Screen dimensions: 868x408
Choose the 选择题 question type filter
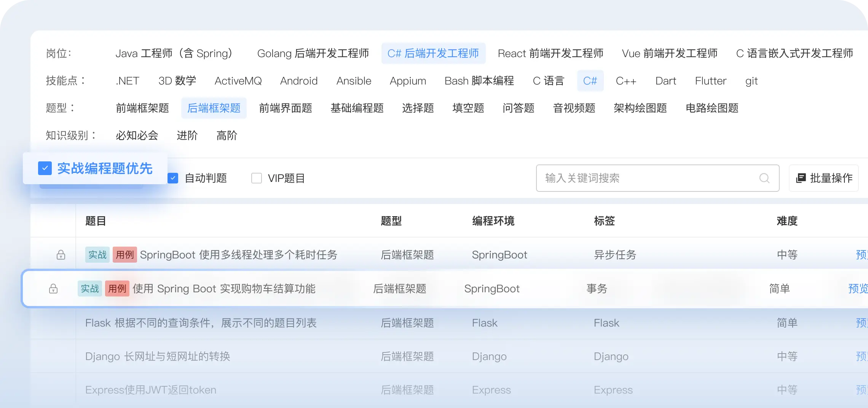418,108
